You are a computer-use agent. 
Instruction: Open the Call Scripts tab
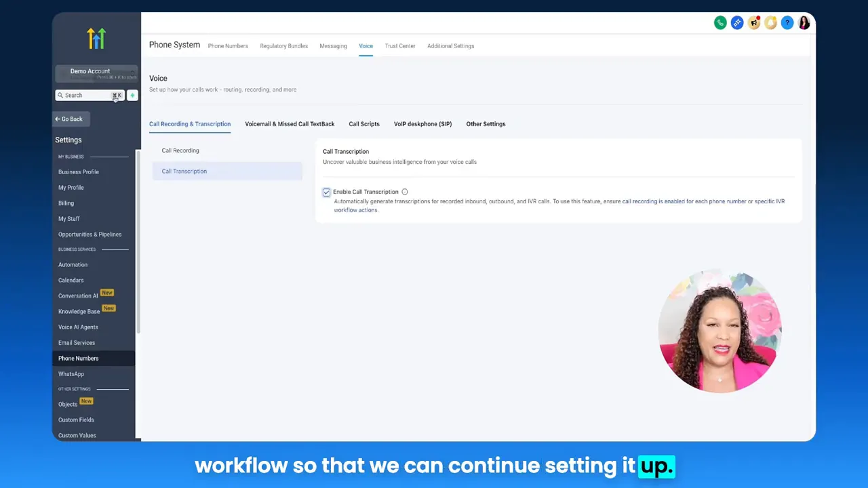coord(364,124)
